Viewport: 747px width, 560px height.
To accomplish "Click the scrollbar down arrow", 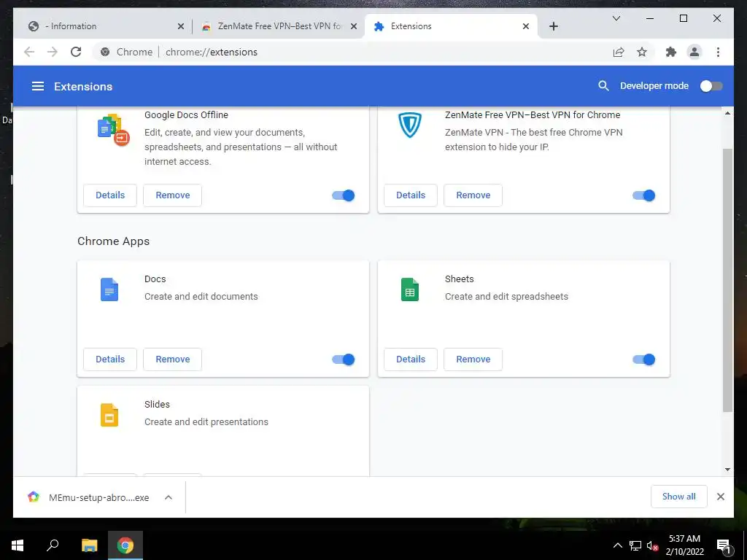I will (727, 470).
